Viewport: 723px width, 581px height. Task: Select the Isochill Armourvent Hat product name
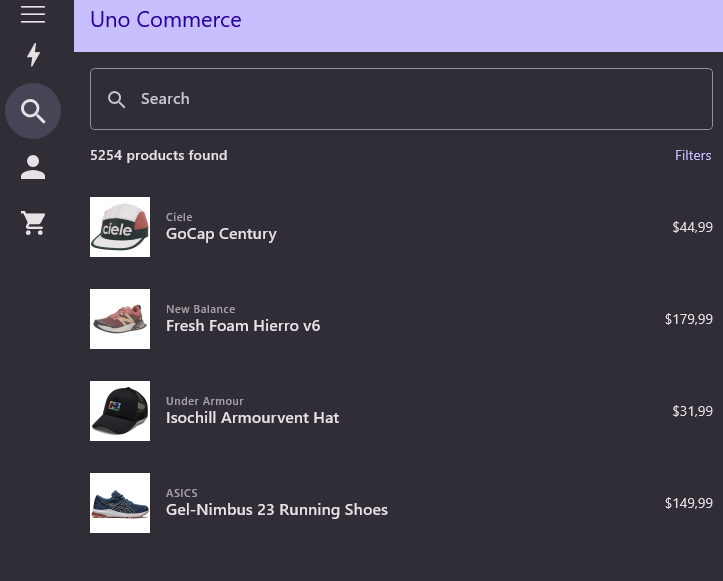click(x=253, y=418)
